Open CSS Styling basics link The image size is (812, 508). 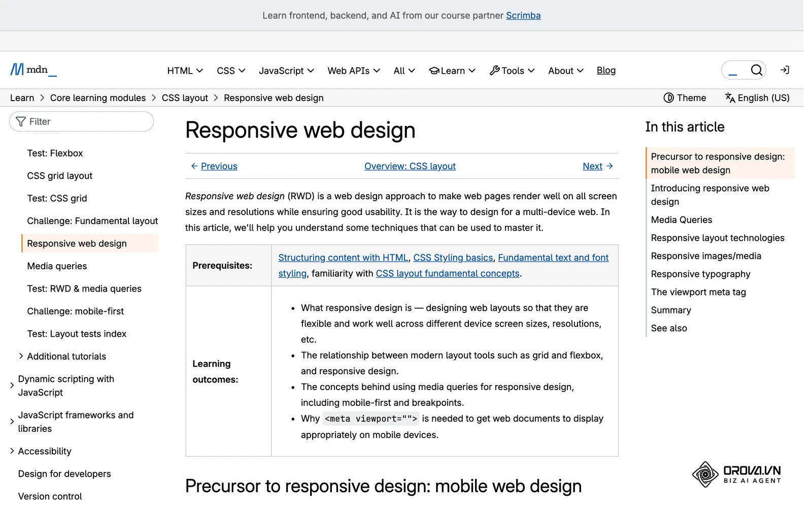[x=453, y=258]
